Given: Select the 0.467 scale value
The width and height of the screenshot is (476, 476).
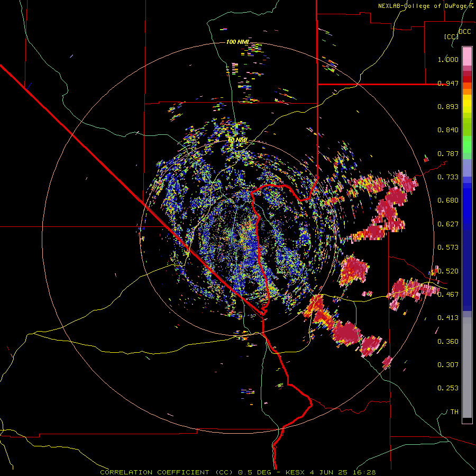Looking at the screenshot, I should [x=448, y=294].
